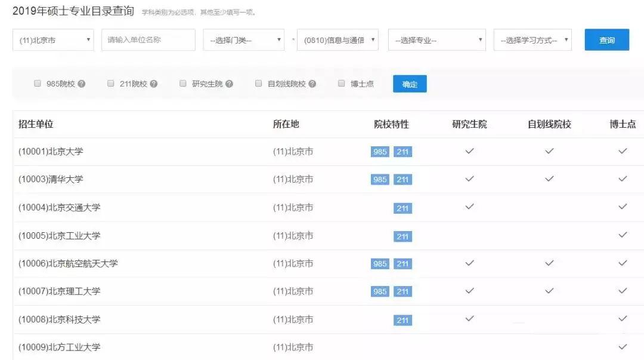Click 研究生院 checkmark in 北京理工大学 row
This screenshot has height=360, width=644.
[469, 291]
